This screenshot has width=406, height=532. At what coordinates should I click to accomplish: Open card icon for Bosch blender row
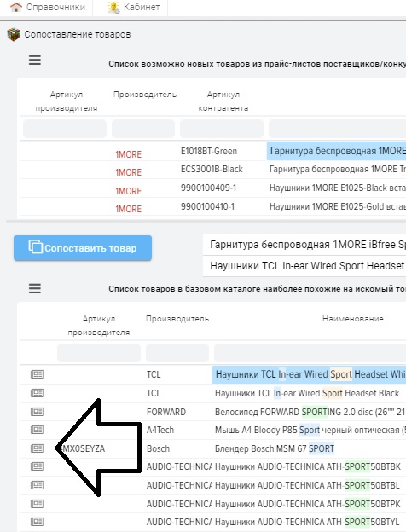pyautogui.click(x=37, y=448)
